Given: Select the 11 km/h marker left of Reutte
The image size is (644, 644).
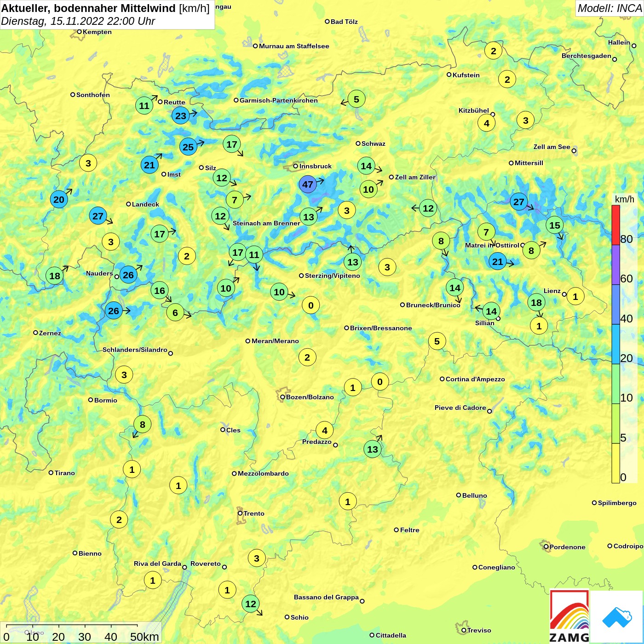Looking at the screenshot, I should pyautogui.click(x=144, y=105).
